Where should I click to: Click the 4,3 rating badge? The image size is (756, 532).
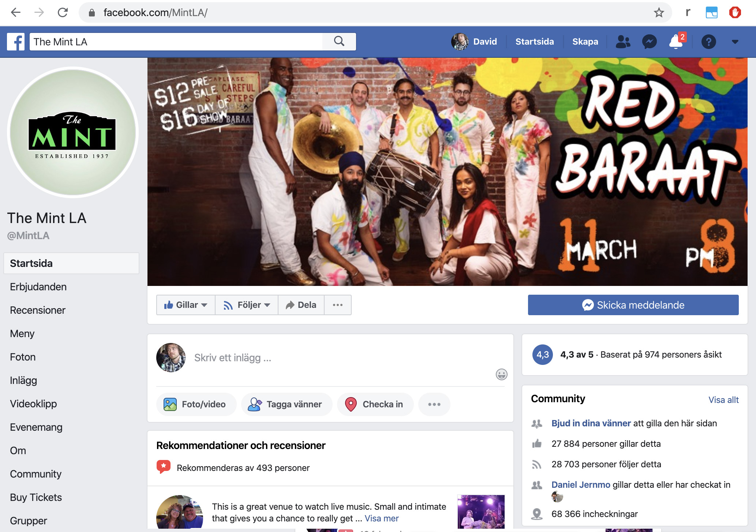[x=542, y=355]
